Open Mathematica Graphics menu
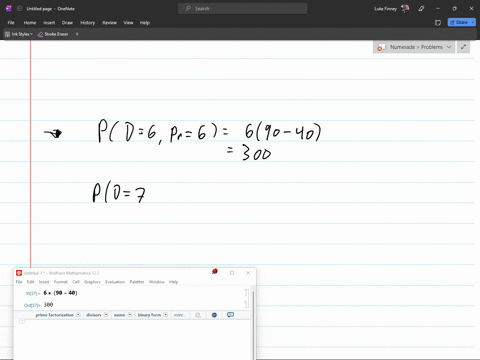The image size is (480, 360). pos(92,282)
